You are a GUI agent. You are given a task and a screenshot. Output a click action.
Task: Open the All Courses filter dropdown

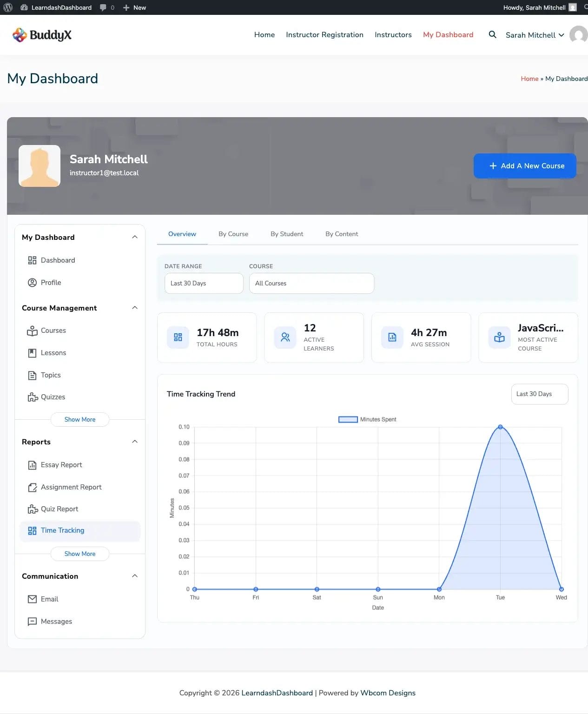pyautogui.click(x=311, y=283)
